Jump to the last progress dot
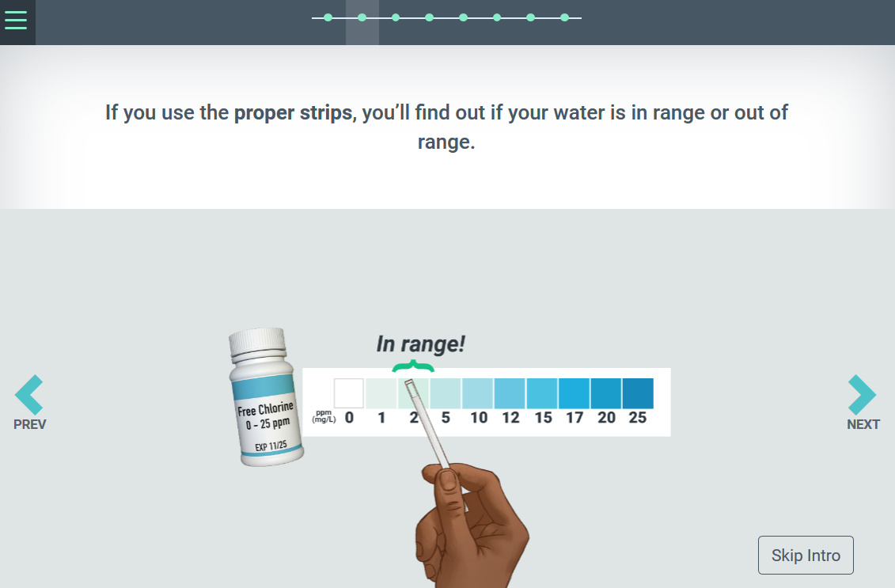Screen dimensions: 895x588 coord(564,17)
